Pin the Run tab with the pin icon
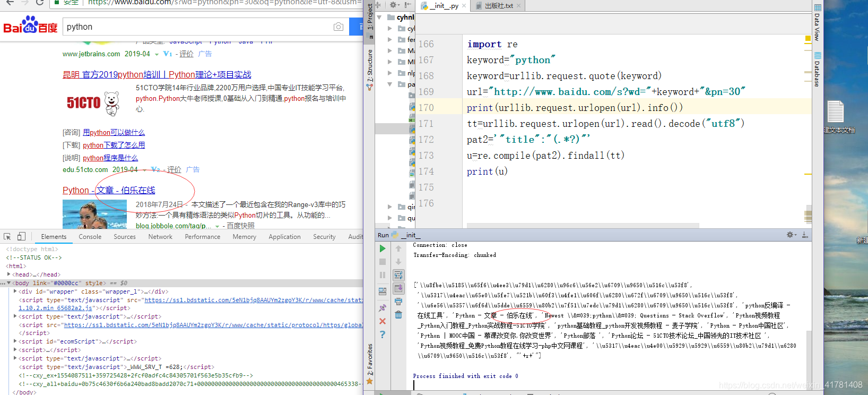This screenshot has width=868, height=395. tap(383, 308)
